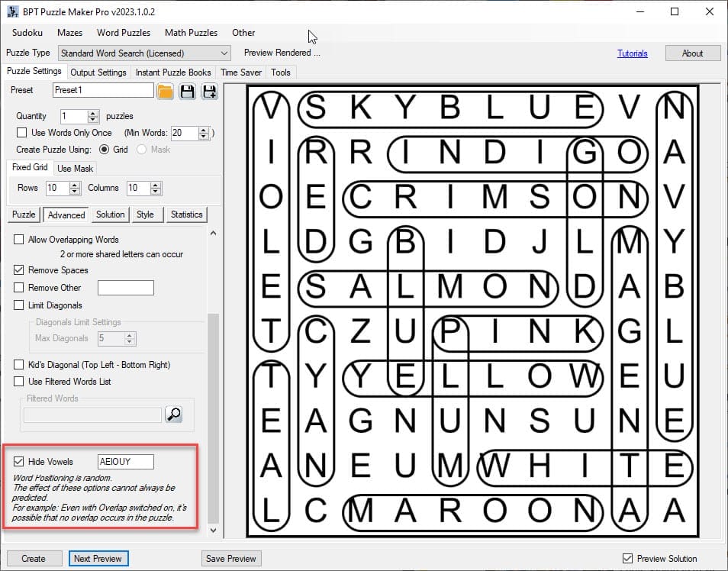
Task: Toggle the Preview Solution checkbox
Action: tap(628, 558)
